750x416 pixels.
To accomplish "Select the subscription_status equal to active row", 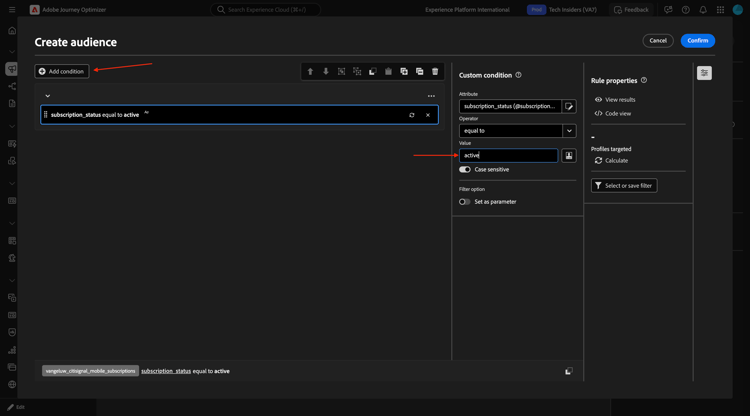I will 239,115.
